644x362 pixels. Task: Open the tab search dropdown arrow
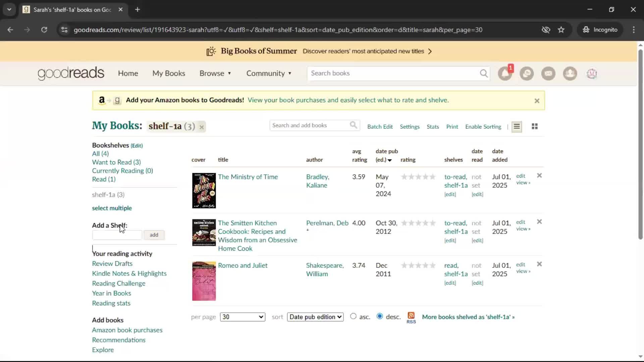pyautogui.click(x=9, y=9)
